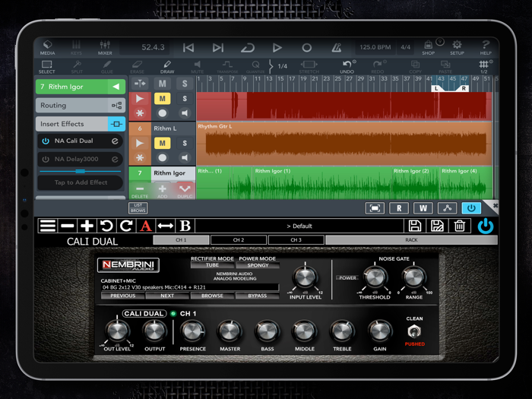Unmute the red track's M button

point(163,99)
